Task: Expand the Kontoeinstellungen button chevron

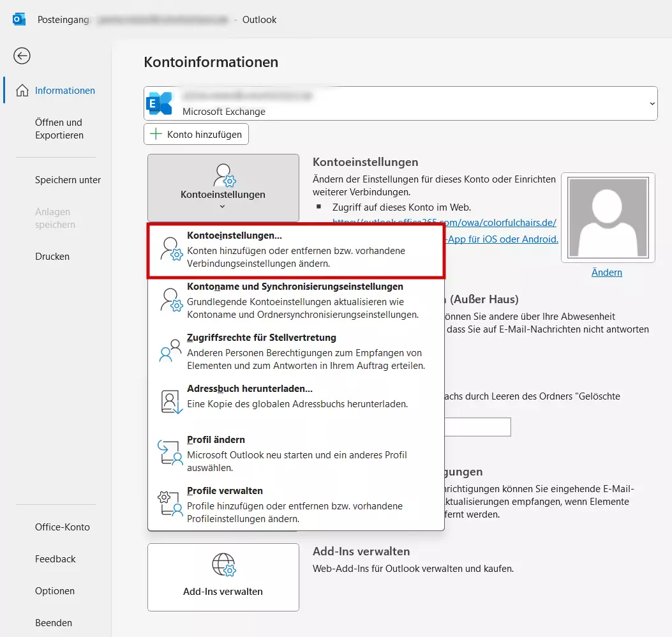Action: (x=223, y=206)
